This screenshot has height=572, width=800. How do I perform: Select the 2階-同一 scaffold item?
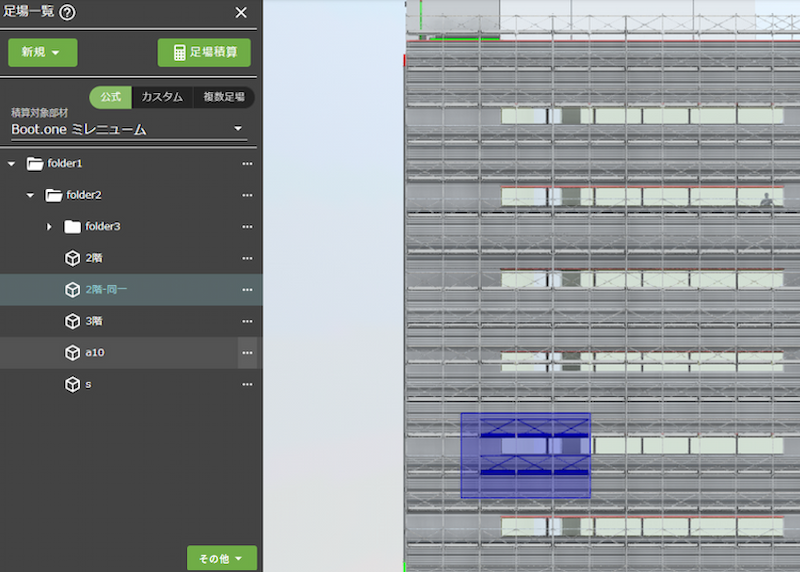point(107,290)
